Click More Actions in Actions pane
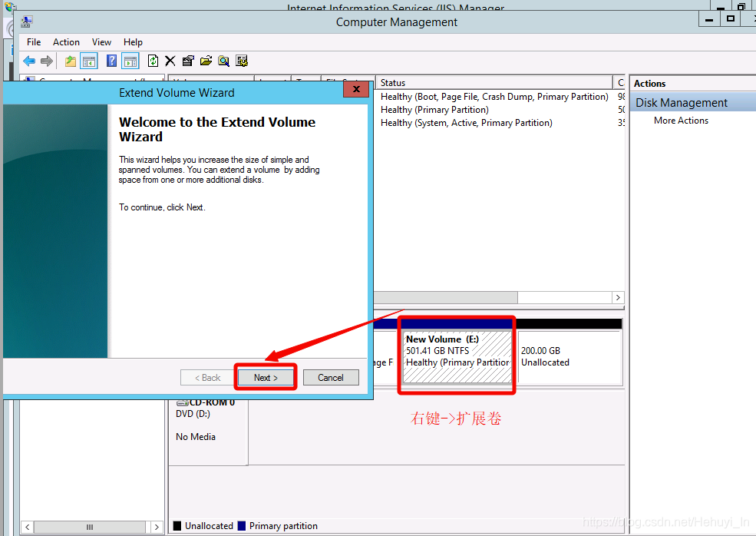This screenshot has height=536, width=756. 681,120
